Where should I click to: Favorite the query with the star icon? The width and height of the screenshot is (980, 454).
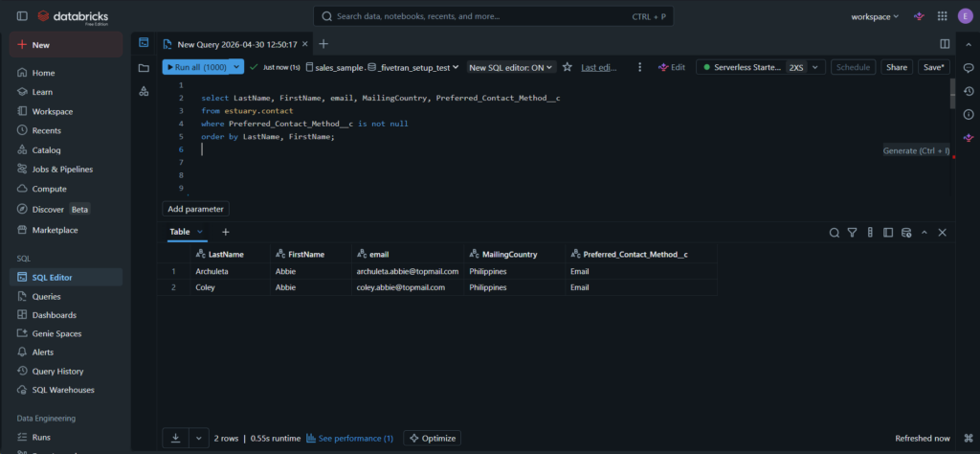point(567,67)
